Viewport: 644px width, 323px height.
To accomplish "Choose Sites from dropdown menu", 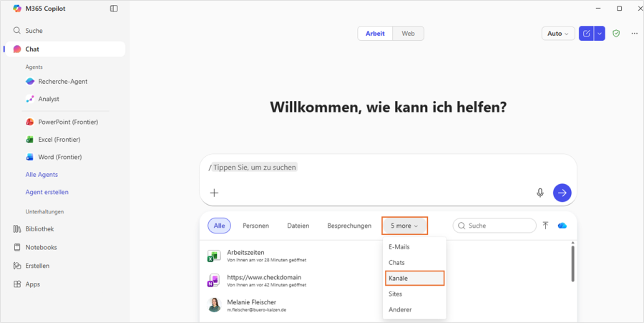I will pos(414,294).
